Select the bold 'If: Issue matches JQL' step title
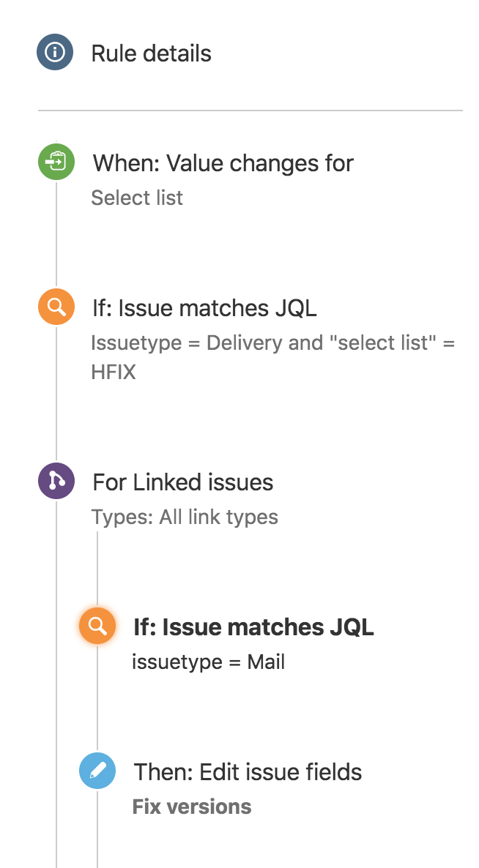Viewport: 479px width, 868px height. coord(253,626)
